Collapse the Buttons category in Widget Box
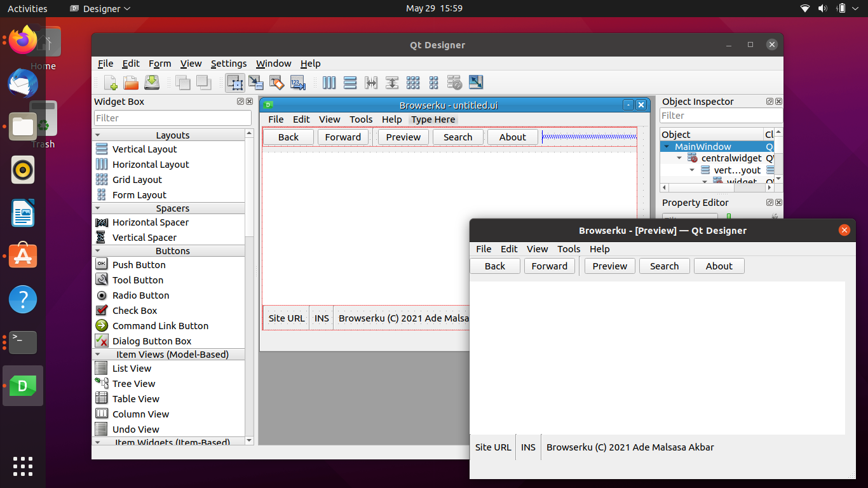Viewport: 868px width, 488px height. pos(98,250)
